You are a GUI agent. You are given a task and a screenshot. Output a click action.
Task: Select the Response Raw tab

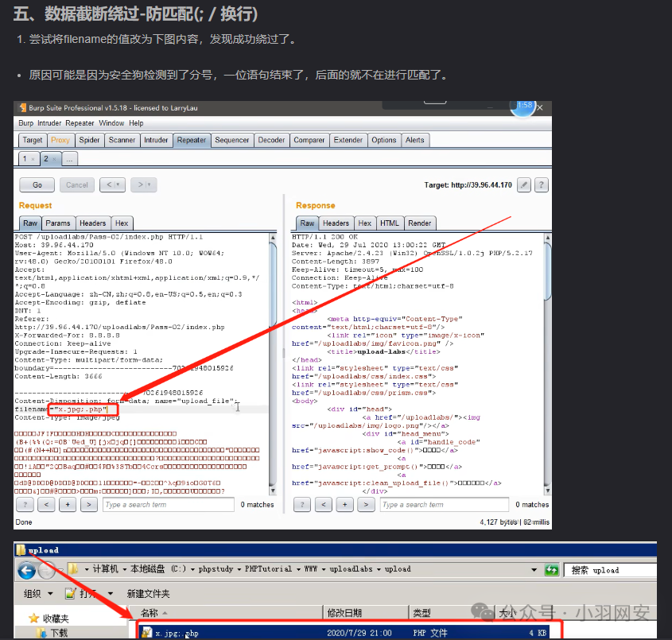pyautogui.click(x=307, y=223)
